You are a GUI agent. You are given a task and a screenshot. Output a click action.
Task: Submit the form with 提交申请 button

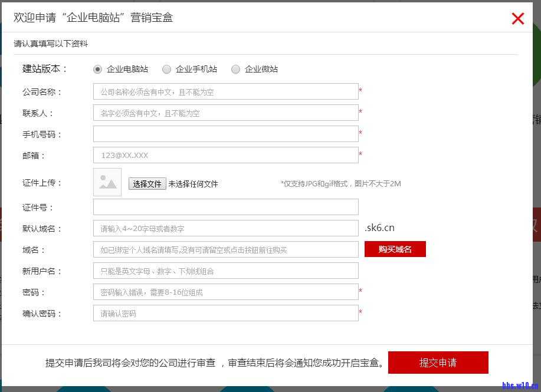tap(438, 363)
